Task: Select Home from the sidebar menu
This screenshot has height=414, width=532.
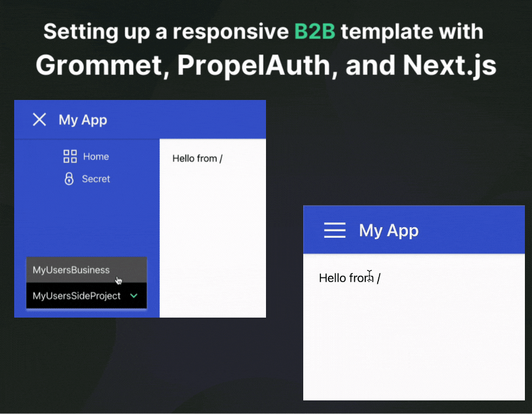Action: click(x=96, y=156)
